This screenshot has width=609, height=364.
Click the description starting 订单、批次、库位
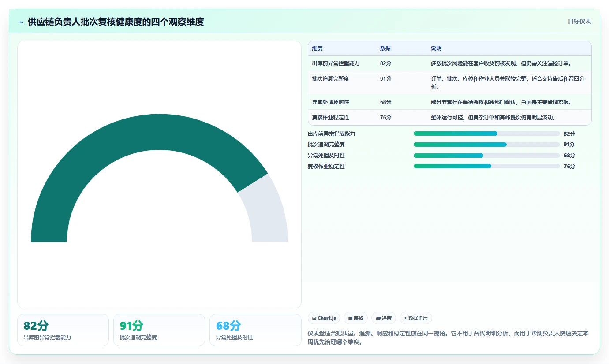click(508, 83)
